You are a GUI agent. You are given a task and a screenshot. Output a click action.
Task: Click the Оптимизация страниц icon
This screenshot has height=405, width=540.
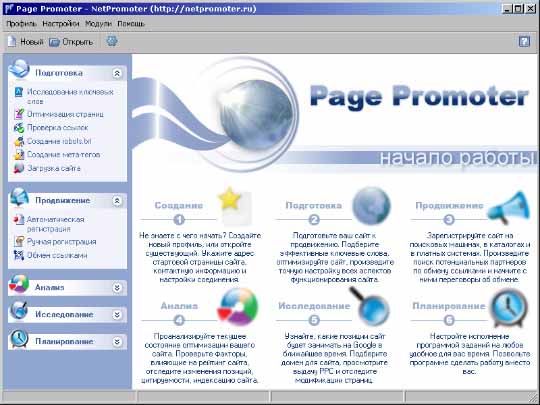click(x=19, y=114)
